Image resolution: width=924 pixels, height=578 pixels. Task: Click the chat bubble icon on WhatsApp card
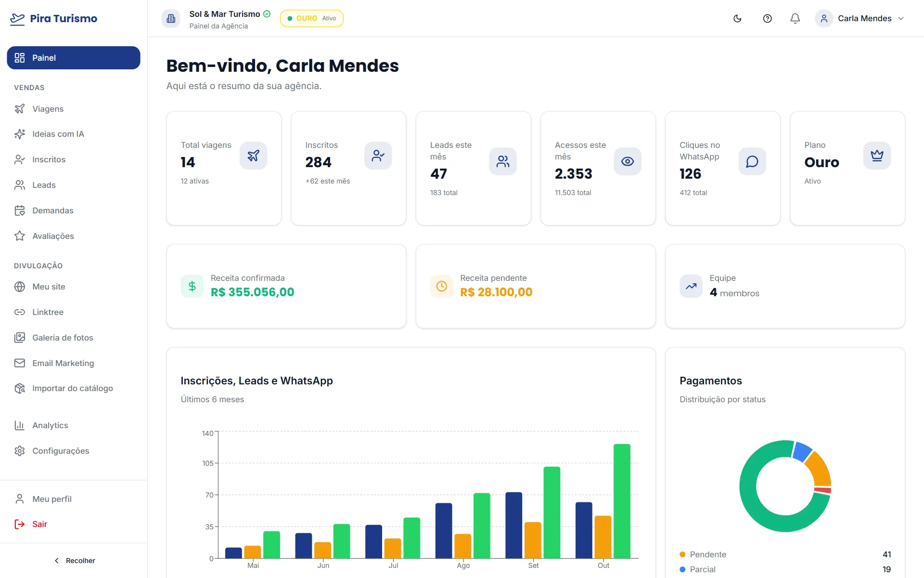(752, 161)
